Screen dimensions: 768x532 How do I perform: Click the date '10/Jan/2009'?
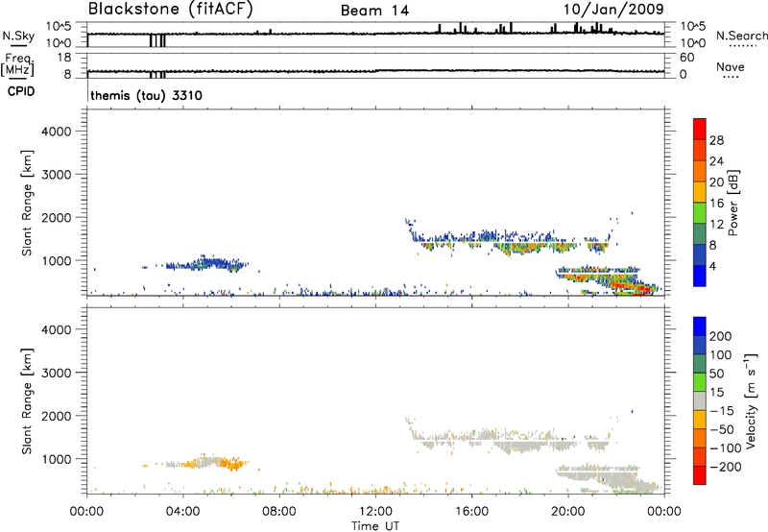pos(613,10)
